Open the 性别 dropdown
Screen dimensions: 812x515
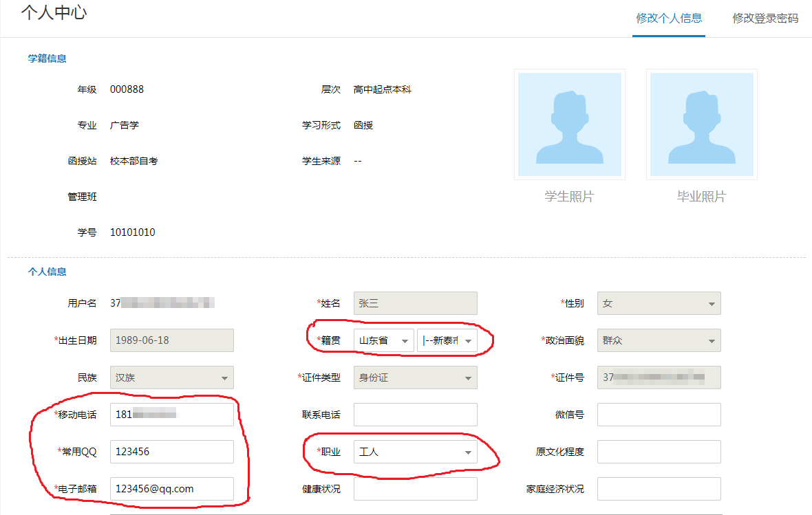pyautogui.click(x=659, y=303)
